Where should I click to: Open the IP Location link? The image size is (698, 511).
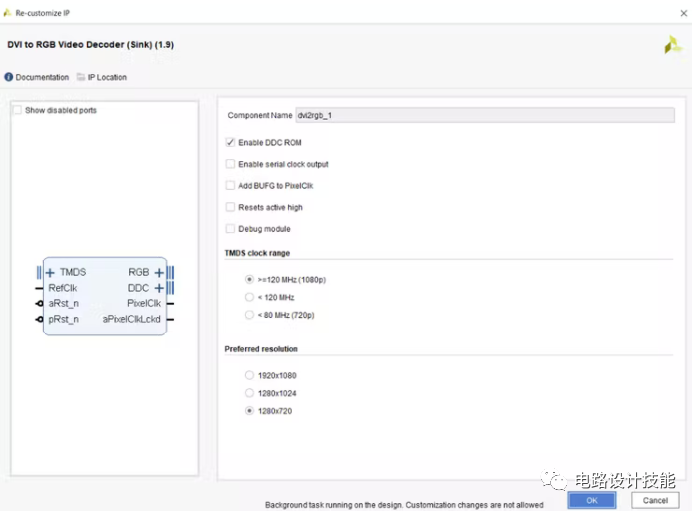coord(107,77)
